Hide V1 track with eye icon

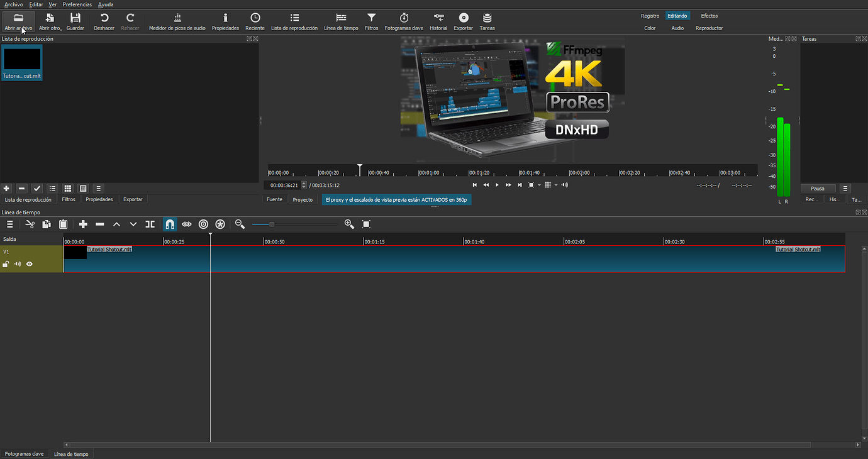pos(29,264)
